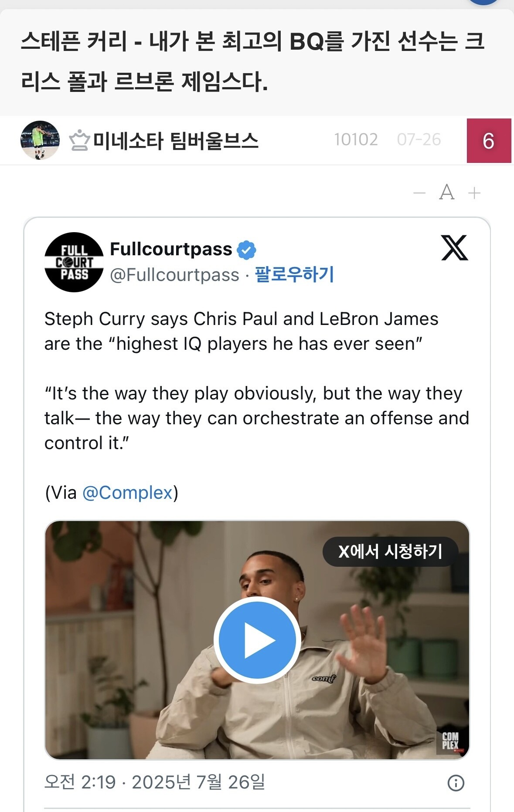Click the crown icon beside author name
514x812 pixels.
pos(79,141)
